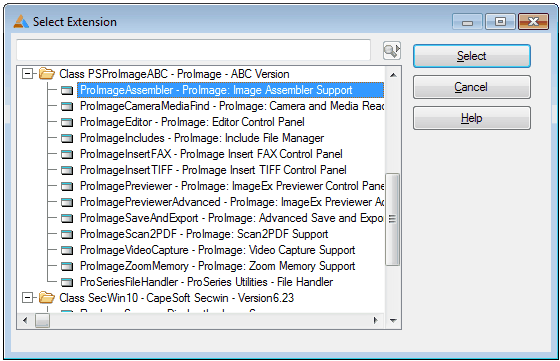
Task: Select ProImageCameraMediaFind extension entry
Action: (x=231, y=106)
